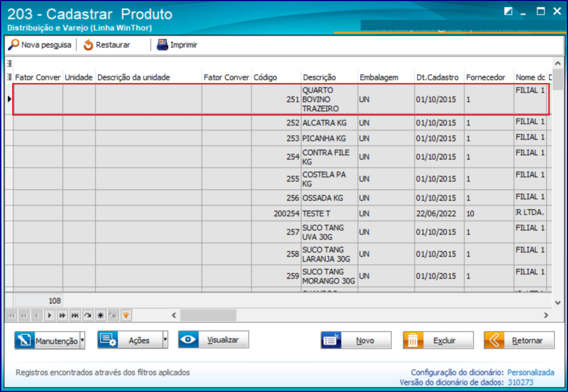
Task: Click the Unidade column header
Action: 79,77
